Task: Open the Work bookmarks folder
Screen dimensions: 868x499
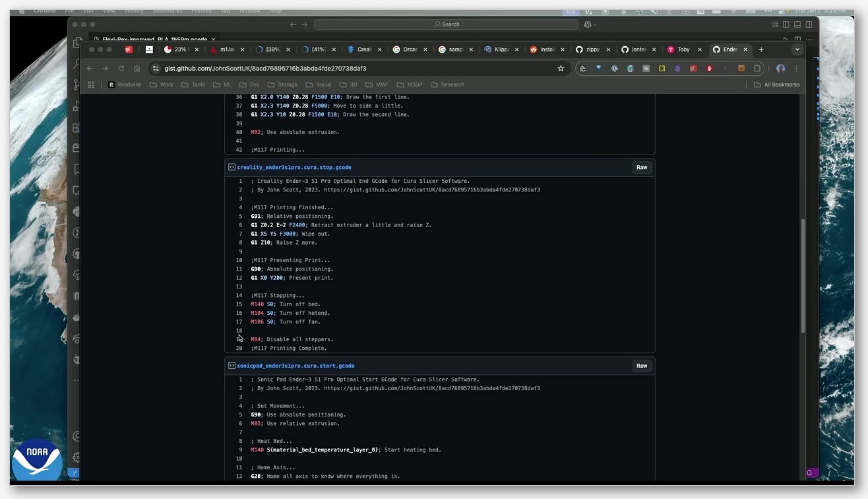Action: (x=162, y=84)
